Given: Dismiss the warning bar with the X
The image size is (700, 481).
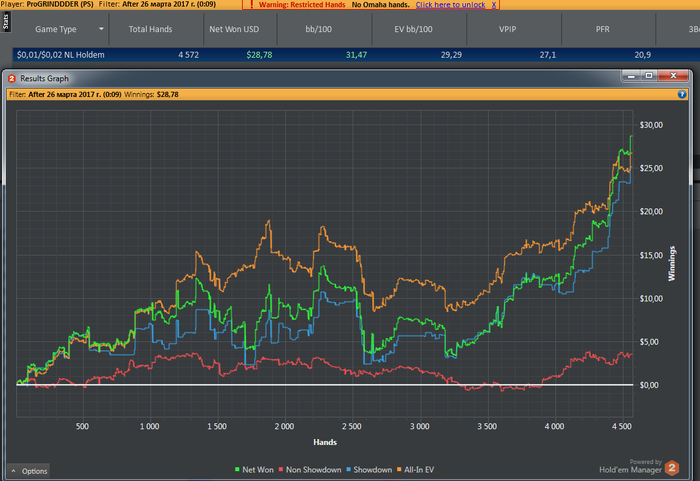Looking at the screenshot, I should [493, 5].
